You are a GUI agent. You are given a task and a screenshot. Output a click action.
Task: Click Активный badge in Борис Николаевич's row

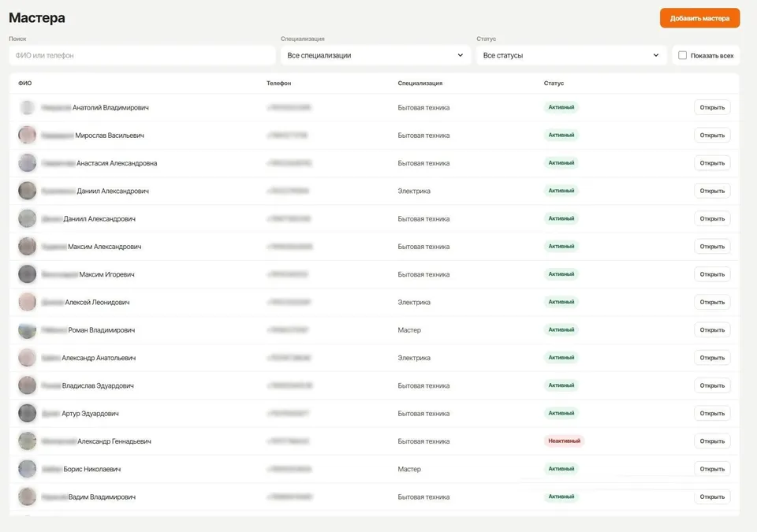pos(561,469)
